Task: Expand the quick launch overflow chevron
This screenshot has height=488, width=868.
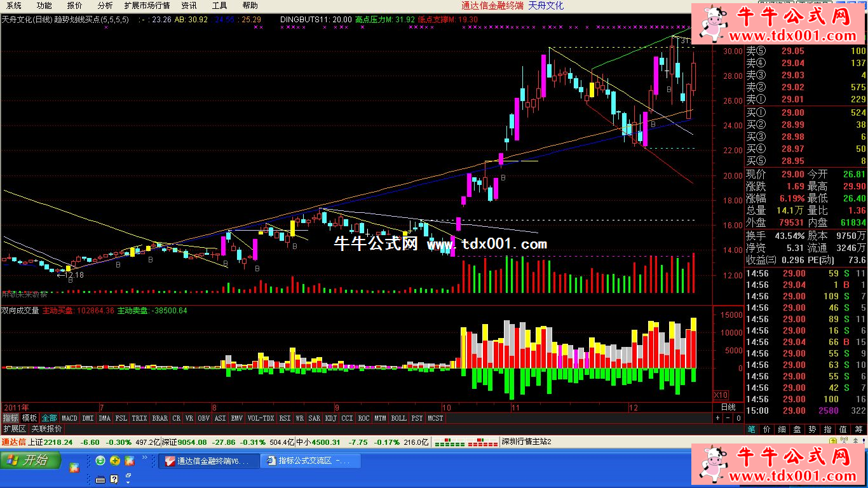Action: click(x=144, y=457)
